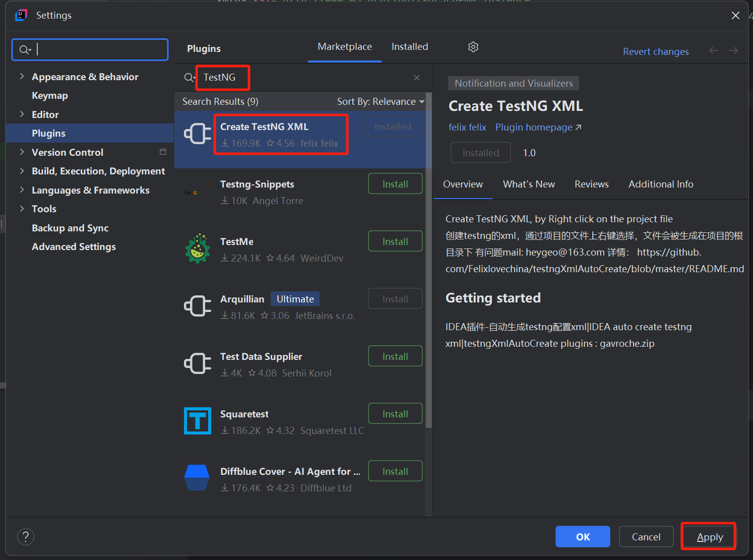Click the forward navigation arrow
The width and height of the screenshot is (753, 560).
pos(733,50)
